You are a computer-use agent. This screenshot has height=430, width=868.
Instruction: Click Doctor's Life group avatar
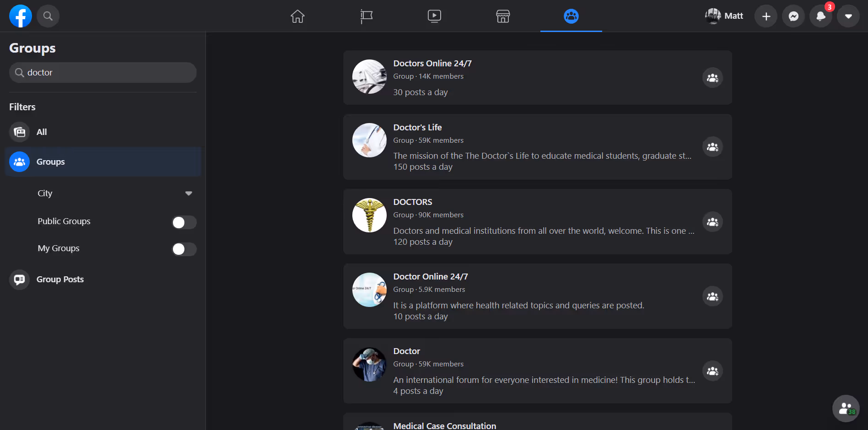[x=369, y=140]
